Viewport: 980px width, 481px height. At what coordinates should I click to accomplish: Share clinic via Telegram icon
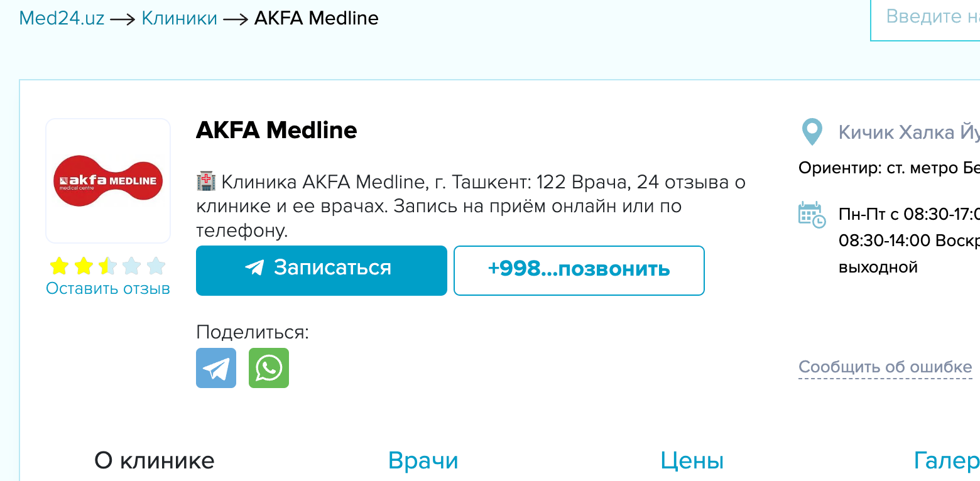click(x=216, y=368)
